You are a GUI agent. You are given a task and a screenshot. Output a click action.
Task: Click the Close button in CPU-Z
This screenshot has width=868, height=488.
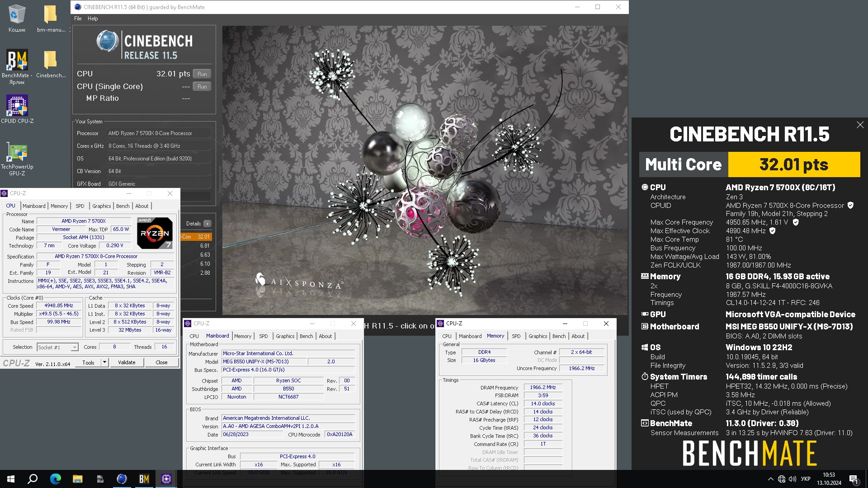coord(161,362)
